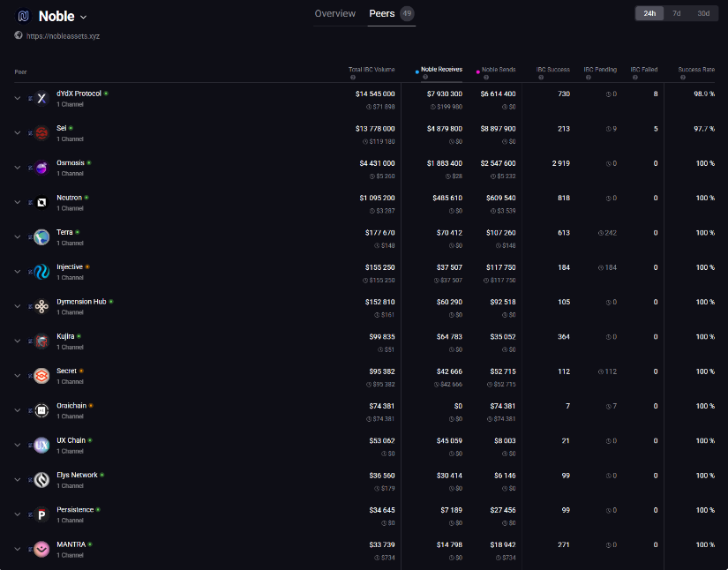Expand the Oraichain peer row
Screen dimensions: 728x570
18,410
